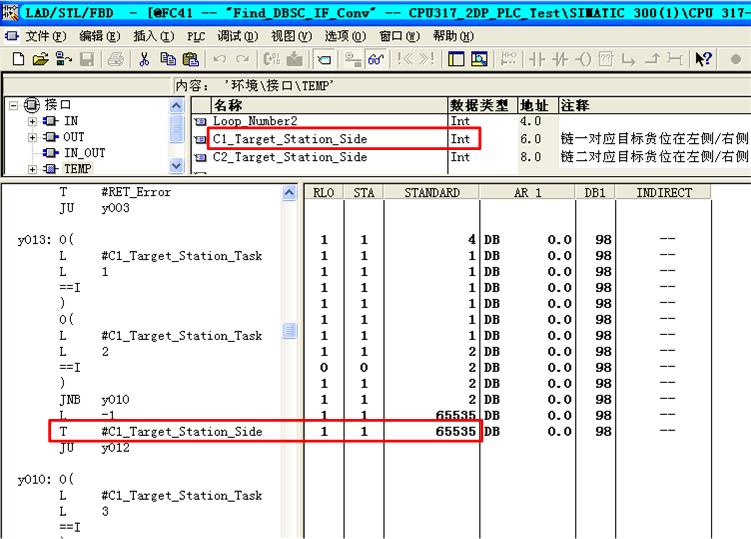Click the output coil icon
751x539 pixels.
tap(583, 59)
